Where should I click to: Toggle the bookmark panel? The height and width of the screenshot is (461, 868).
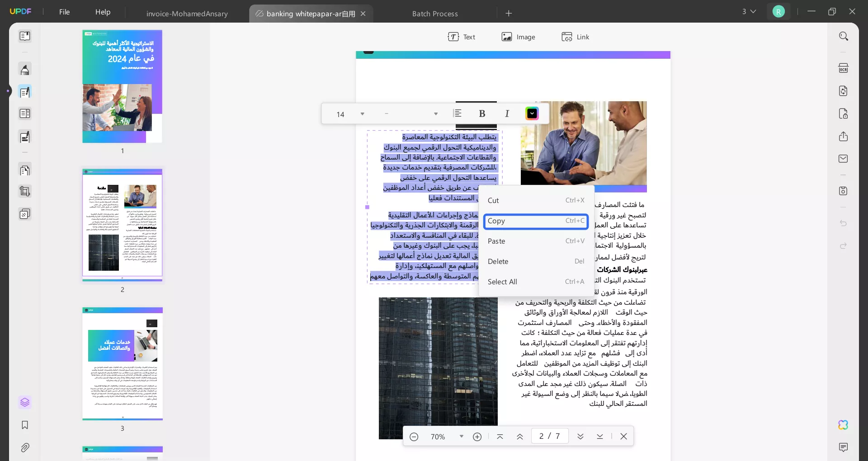25,425
